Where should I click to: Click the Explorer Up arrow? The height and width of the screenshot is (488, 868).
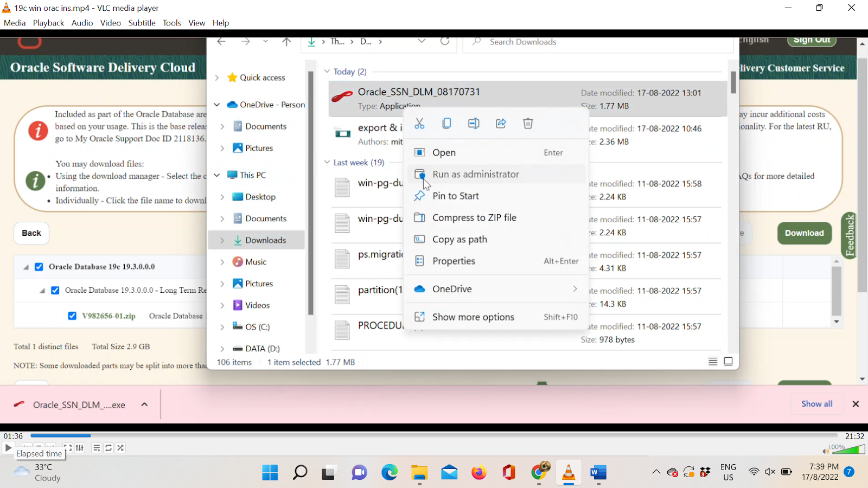(286, 42)
